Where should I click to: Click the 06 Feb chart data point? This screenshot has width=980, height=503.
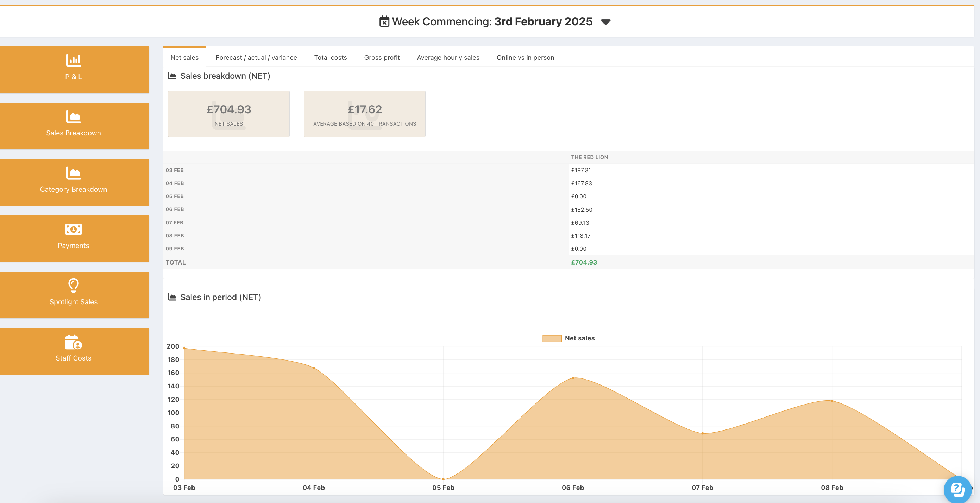coord(573,378)
